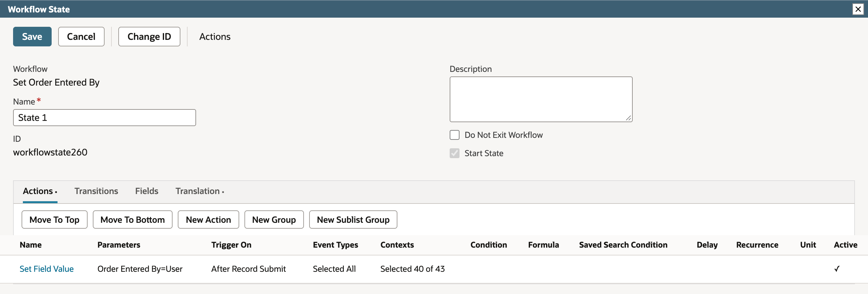
Task: Click the After Record Submit trigger cell
Action: pos(248,269)
